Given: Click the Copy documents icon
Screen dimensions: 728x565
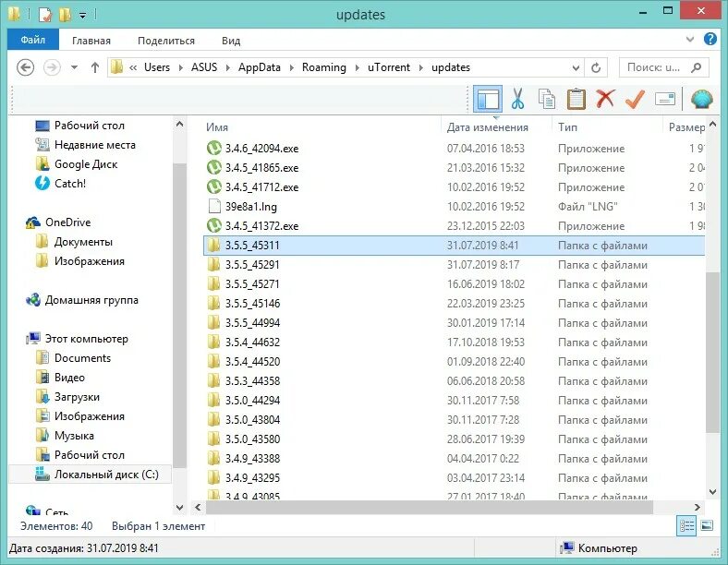Looking at the screenshot, I should click(547, 99).
